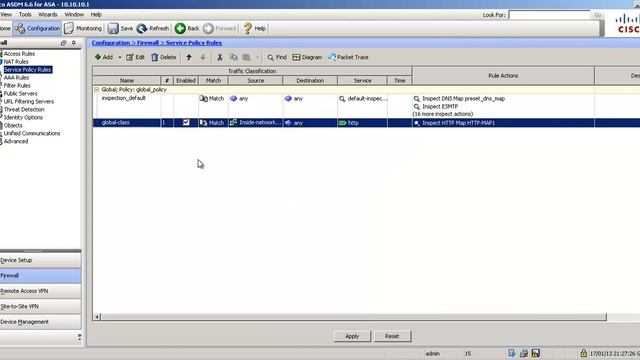Delete the selected rule
The height and width of the screenshot is (360, 640).
[x=163, y=57]
